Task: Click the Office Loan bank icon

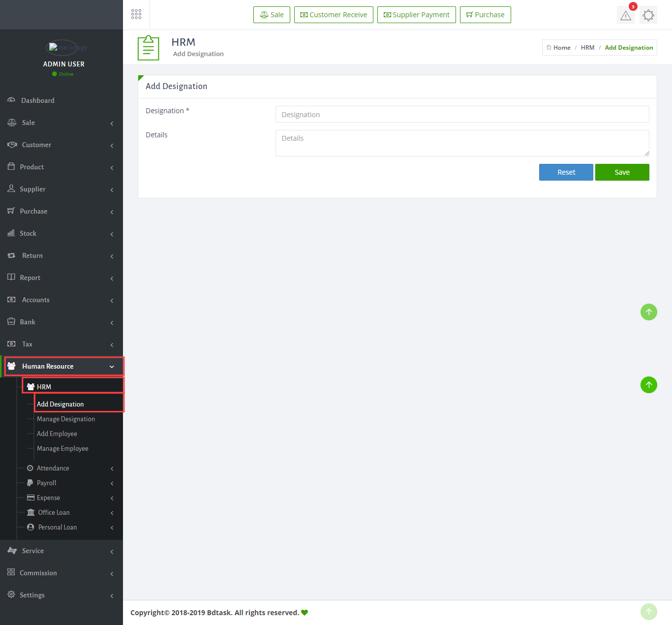Action: [x=31, y=512]
